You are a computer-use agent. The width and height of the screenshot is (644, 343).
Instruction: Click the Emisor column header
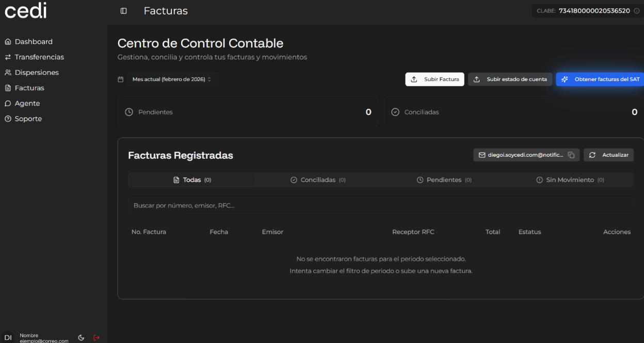click(272, 232)
